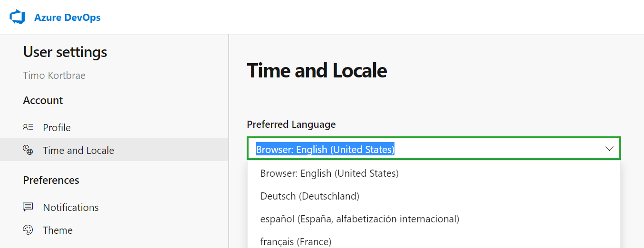The image size is (644, 248).
Task: Choose Browser: English (United States) from list
Action: 329,173
